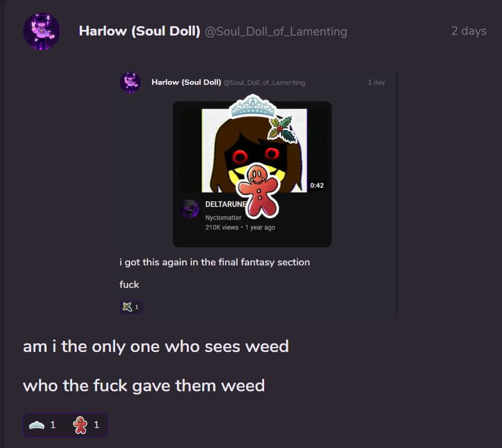502x448 pixels.
Task: Open the quoted post text about final fantasy
Action: pos(214,262)
